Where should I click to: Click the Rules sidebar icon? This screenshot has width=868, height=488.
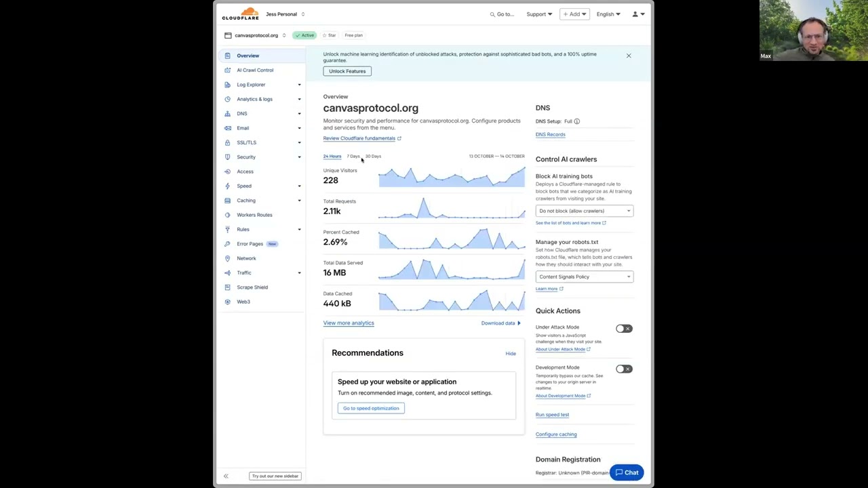[x=228, y=229]
